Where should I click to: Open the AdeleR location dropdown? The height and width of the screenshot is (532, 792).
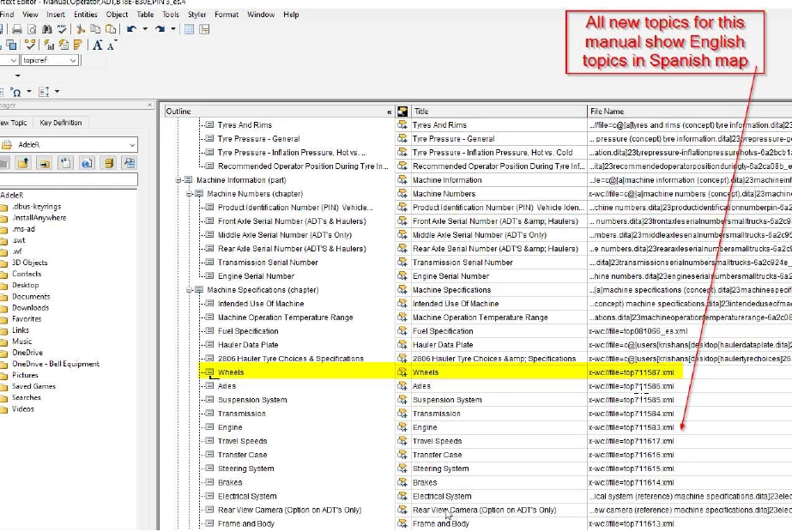tap(132, 145)
